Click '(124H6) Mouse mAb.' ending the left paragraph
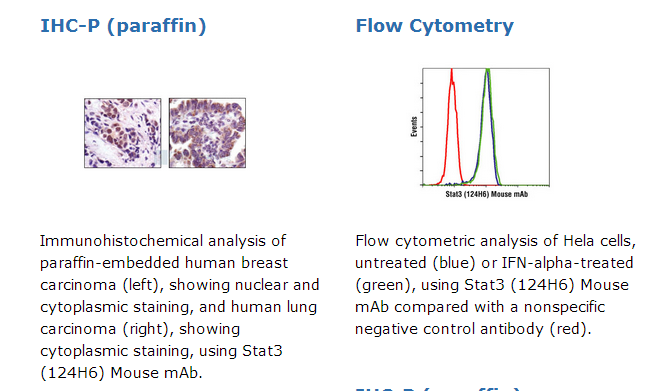The image size is (661, 391). point(121,373)
